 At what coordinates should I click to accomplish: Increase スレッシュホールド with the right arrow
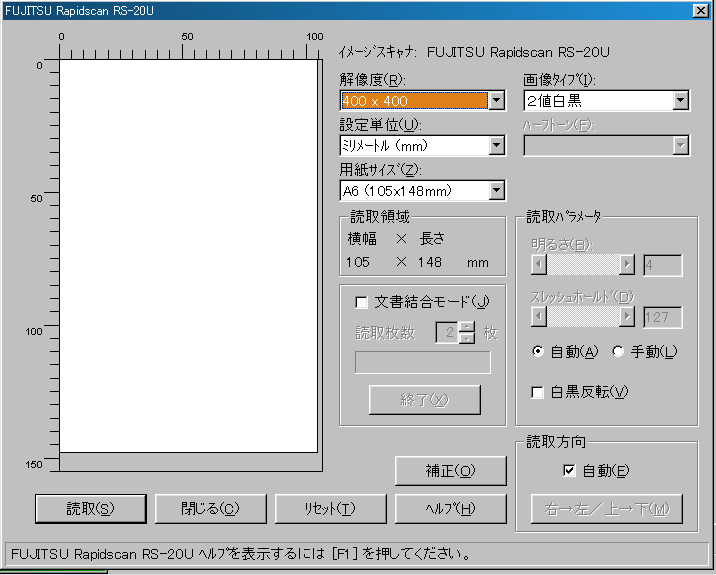[x=627, y=317]
